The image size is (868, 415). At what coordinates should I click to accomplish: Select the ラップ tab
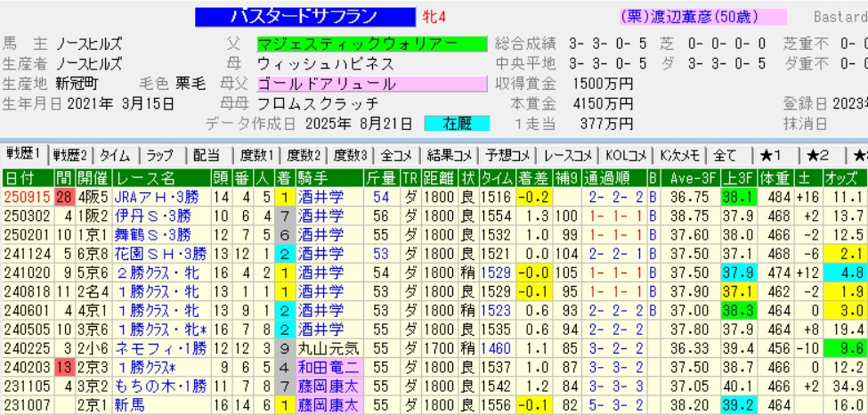point(162,155)
